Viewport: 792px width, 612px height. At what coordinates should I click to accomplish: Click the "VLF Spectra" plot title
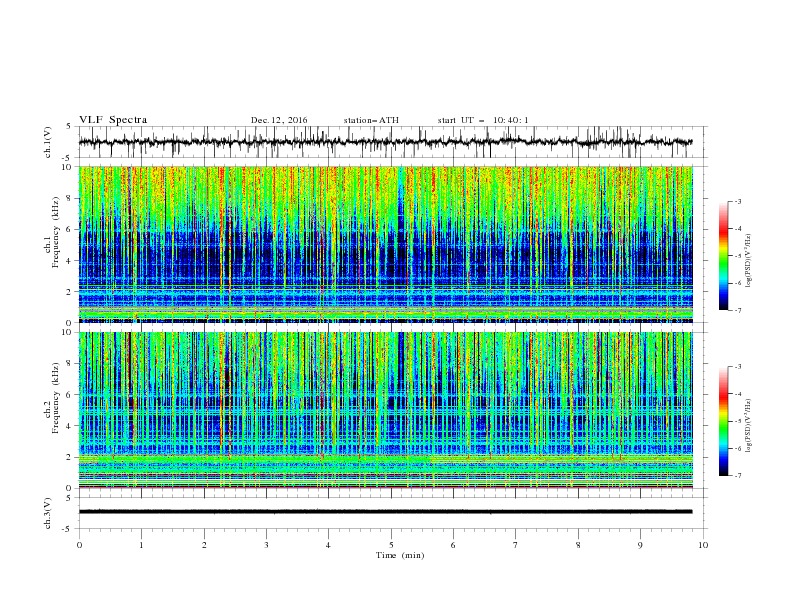point(113,120)
